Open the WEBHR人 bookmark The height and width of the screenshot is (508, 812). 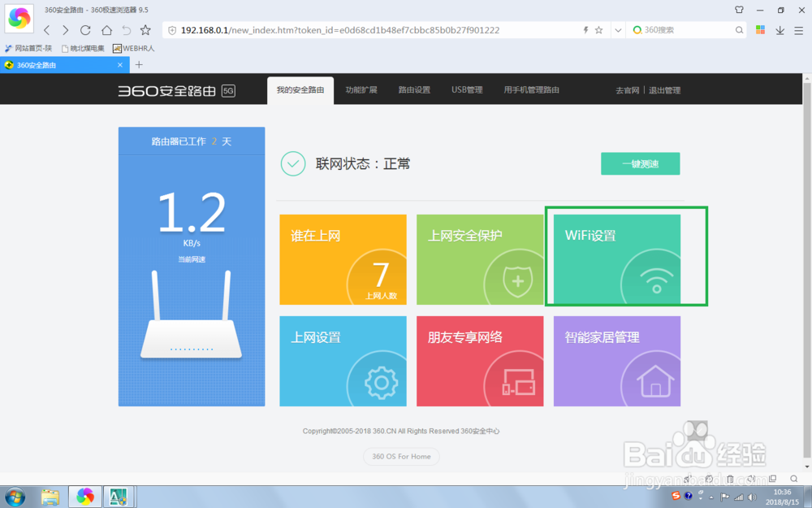click(134, 48)
